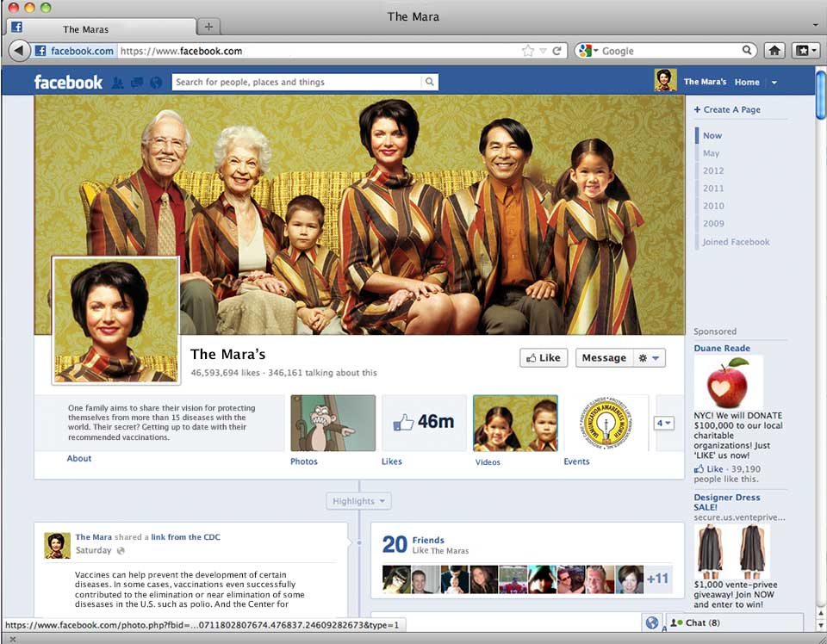This screenshot has width=827, height=644.
Task: Click the Facebook search magnifier button
Action: coord(430,82)
